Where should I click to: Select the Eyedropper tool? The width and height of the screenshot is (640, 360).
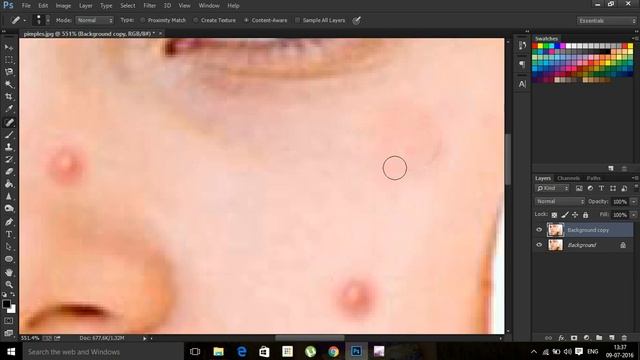[9, 109]
